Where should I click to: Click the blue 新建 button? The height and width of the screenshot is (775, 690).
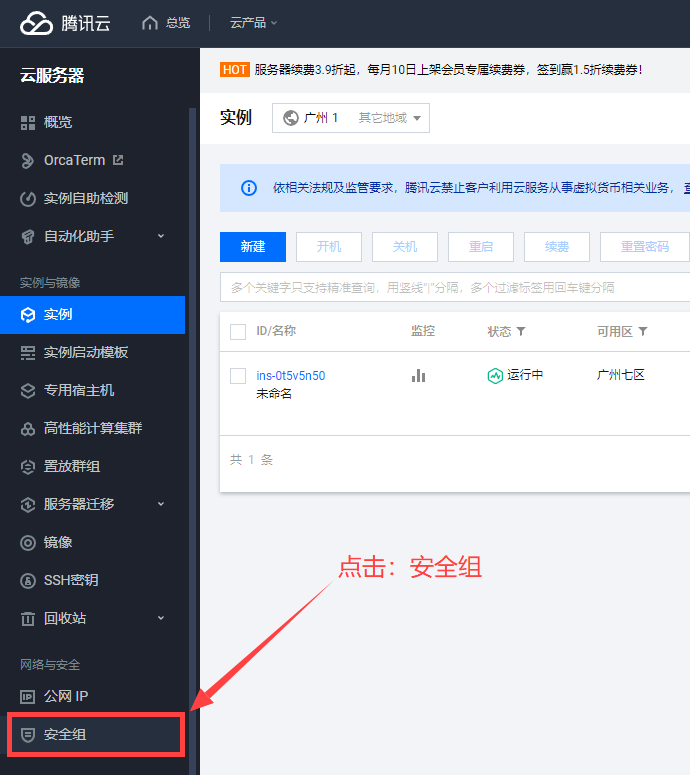point(253,247)
